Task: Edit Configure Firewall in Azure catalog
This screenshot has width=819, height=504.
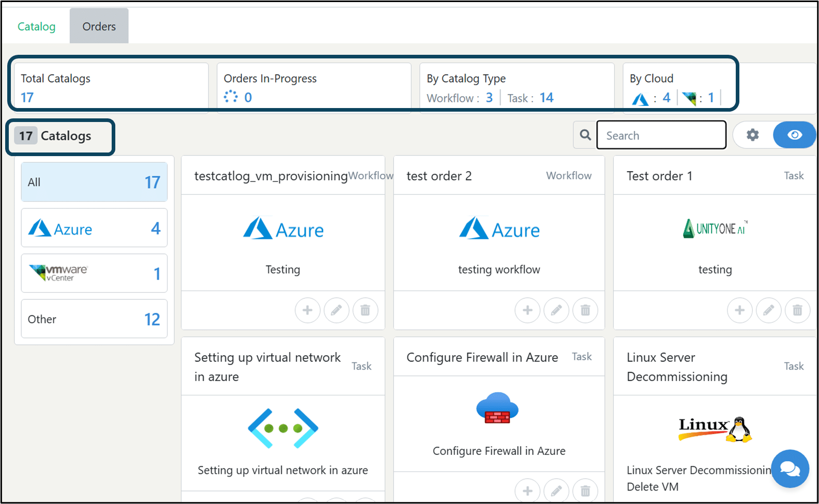Action: pos(556,491)
